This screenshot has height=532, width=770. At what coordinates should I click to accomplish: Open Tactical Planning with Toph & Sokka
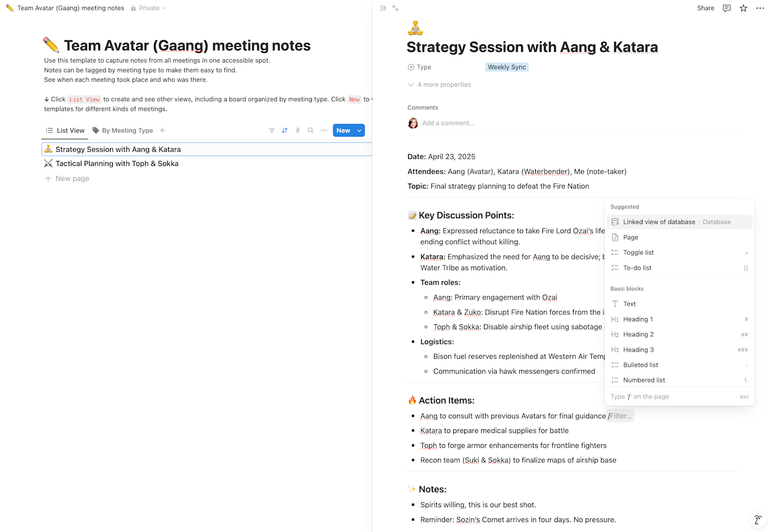click(x=117, y=163)
